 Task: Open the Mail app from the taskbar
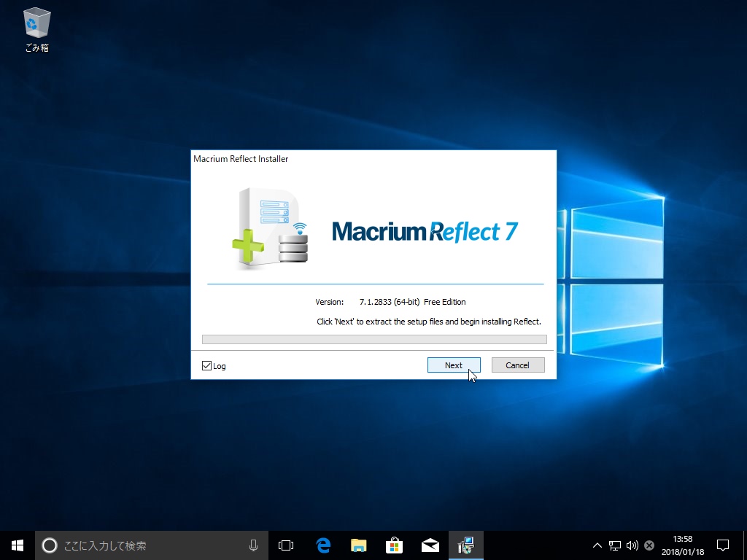pos(430,545)
